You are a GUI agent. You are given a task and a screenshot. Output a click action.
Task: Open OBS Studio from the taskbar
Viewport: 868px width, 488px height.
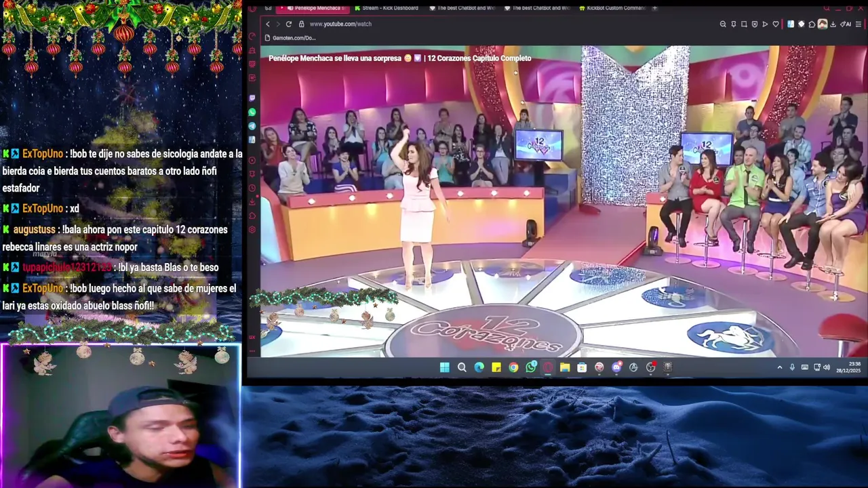[650, 367]
